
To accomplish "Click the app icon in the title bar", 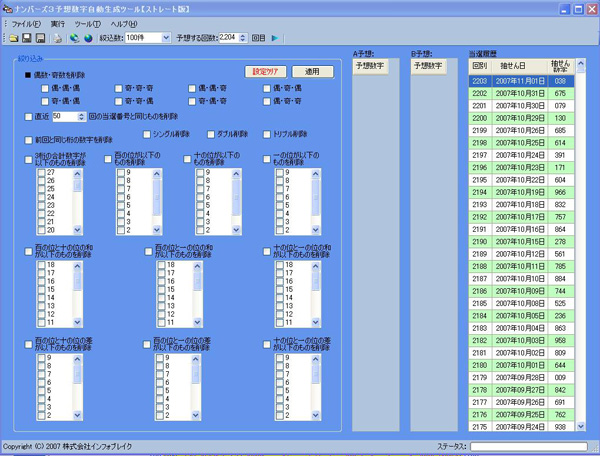I will (x=8, y=8).
